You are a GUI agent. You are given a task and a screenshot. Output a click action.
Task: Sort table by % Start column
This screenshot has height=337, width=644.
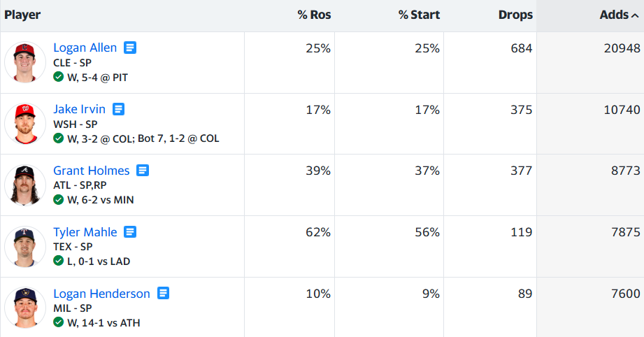(419, 15)
